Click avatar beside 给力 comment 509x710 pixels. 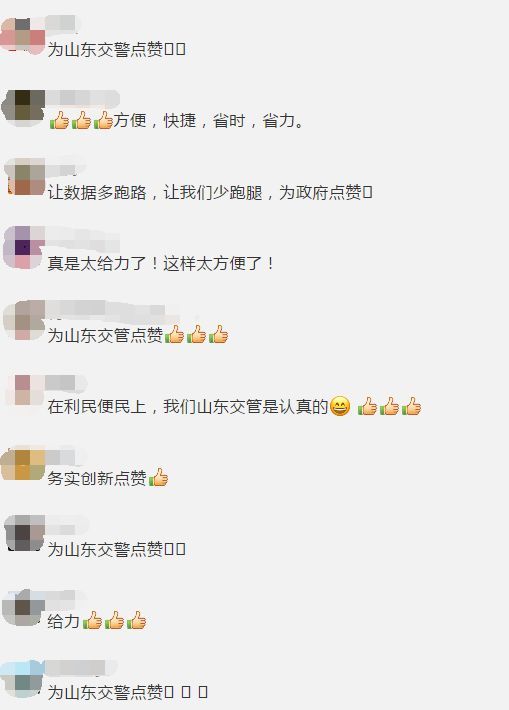click(24, 608)
